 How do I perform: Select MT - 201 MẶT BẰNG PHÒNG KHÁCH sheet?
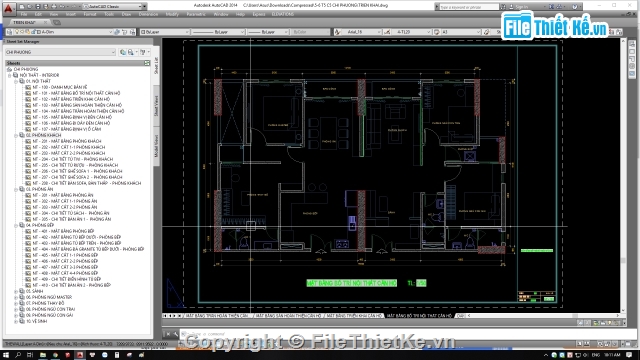coord(67,141)
